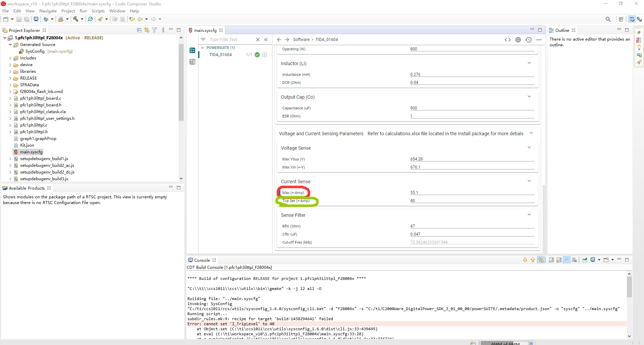Expand the Includes tree node
644x345 pixels.
(10, 58)
